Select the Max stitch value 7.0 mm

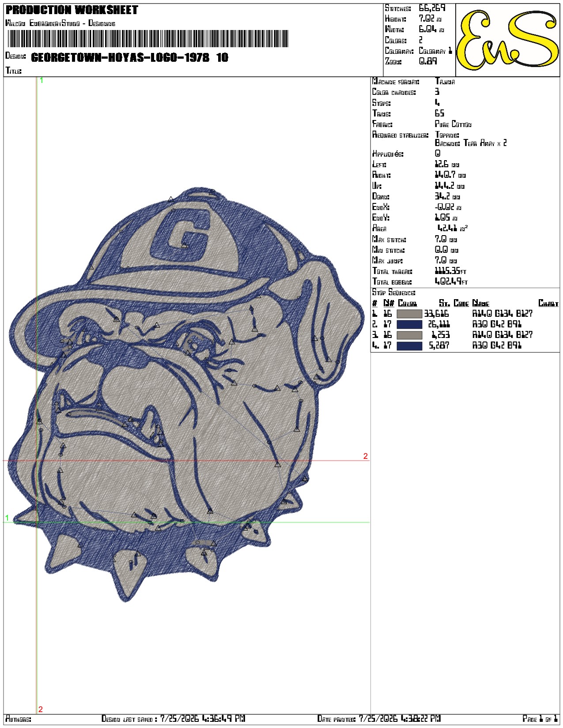point(446,239)
